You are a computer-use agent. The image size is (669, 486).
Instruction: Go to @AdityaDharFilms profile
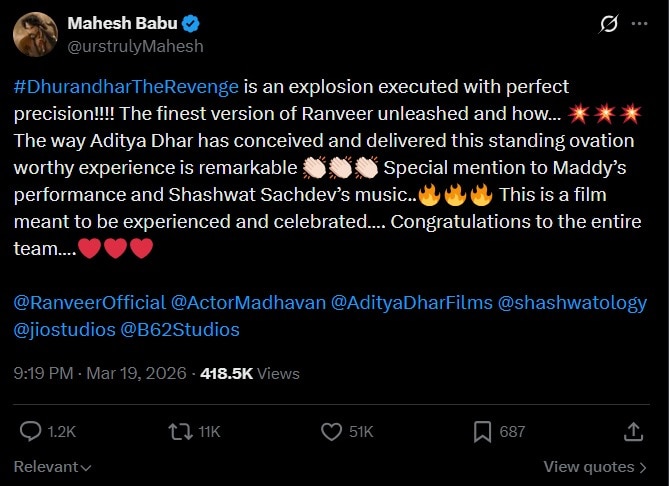411,301
